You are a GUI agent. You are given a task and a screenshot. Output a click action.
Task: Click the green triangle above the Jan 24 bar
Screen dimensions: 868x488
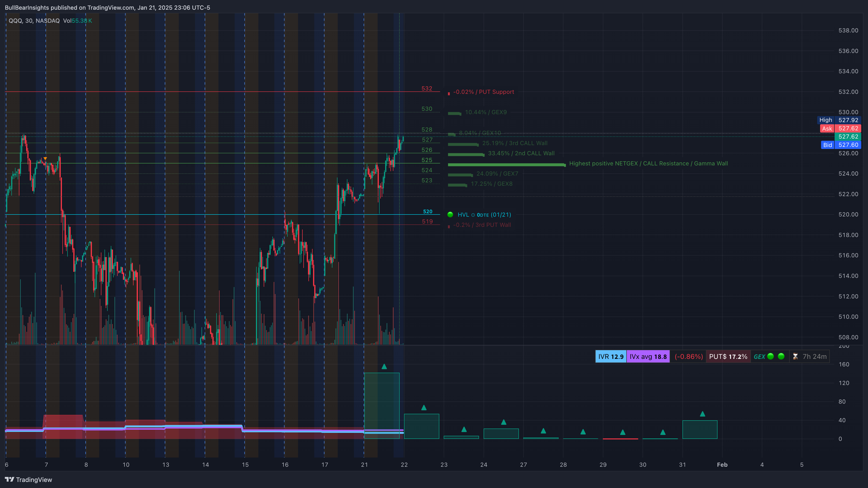(x=504, y=422)
